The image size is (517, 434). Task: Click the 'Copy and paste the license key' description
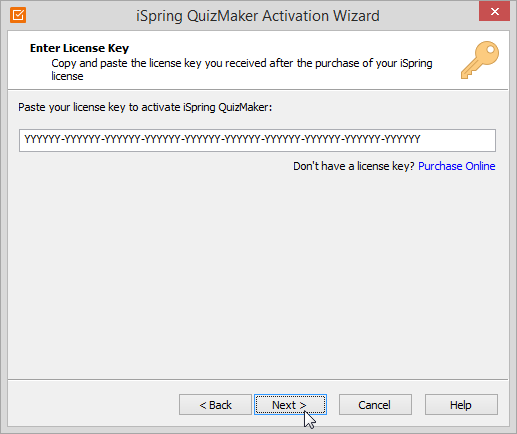coord(242,69)
